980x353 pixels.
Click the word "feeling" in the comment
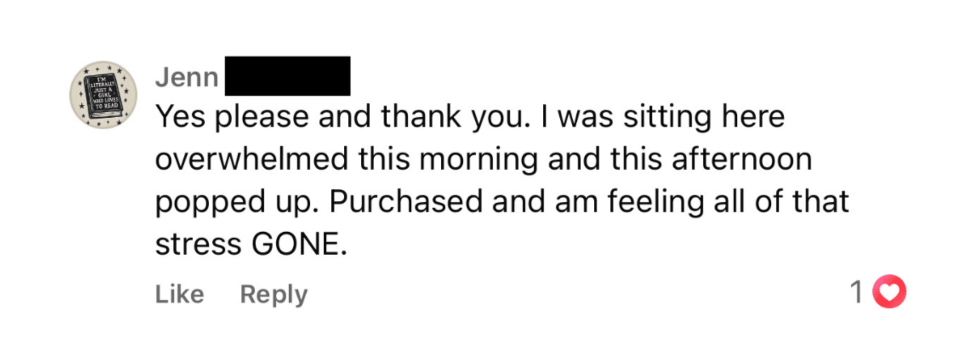(x=655, y=202)
